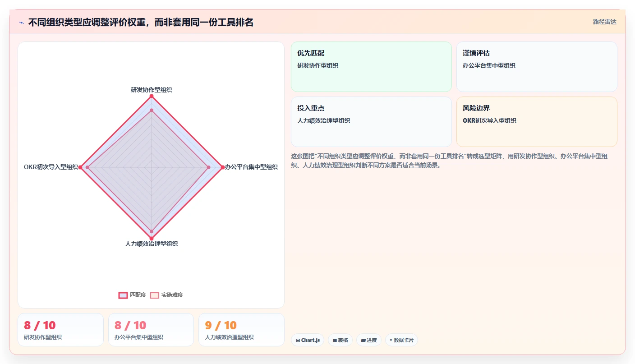This screenshot has height=364, width=635.
Task: Click the sparkle icon in 数据卡片 tag
Action: pyautogui.click(x=391, y=340)
